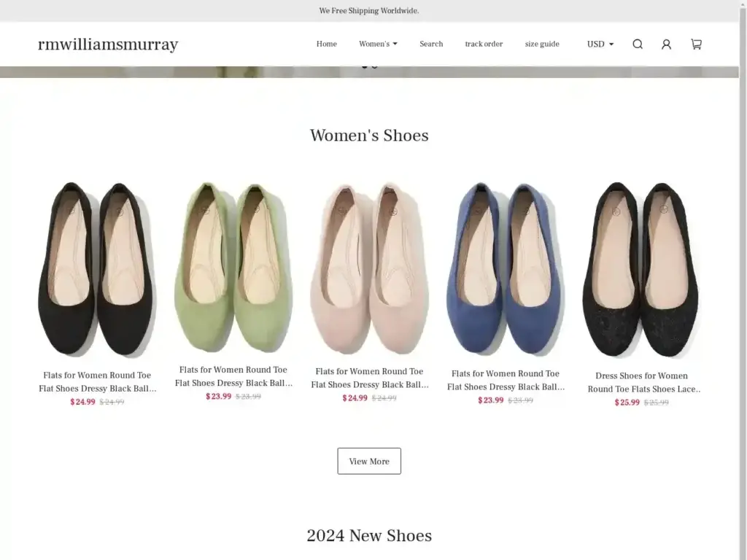Viewport: 747px width, 560px height.
Task: Click the $23.99 green flats title link
Action: (x=233, y=376)
